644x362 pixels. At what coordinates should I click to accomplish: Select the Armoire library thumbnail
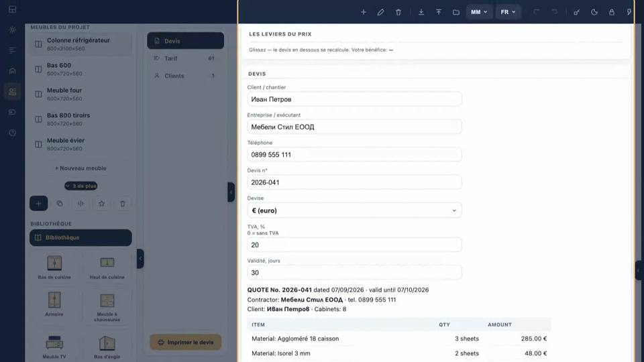54,303
